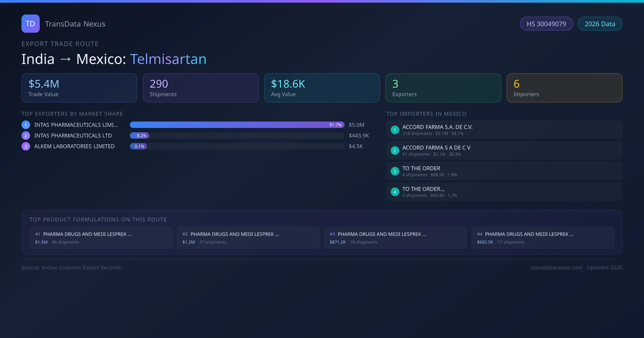Image resolution: width=644 pixels, height=338 pixels.
Task: Click the TD logo icon
Action: pos(30,24)
